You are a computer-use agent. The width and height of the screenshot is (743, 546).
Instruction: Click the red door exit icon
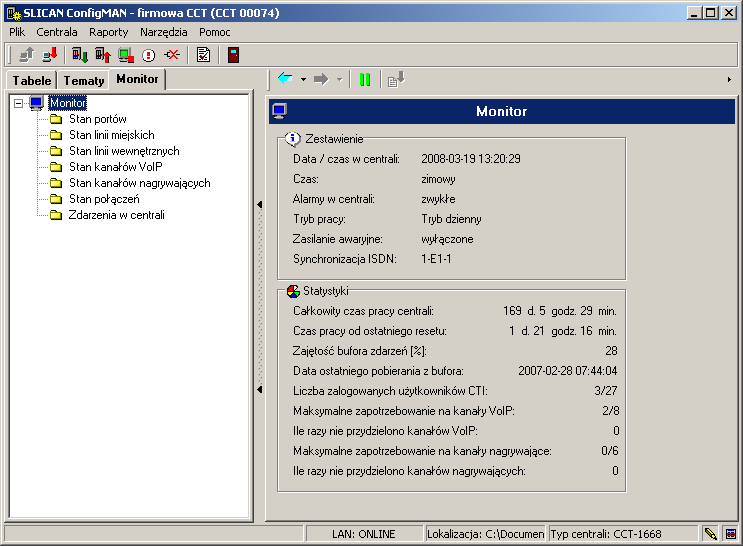click(x=233, y=55)
